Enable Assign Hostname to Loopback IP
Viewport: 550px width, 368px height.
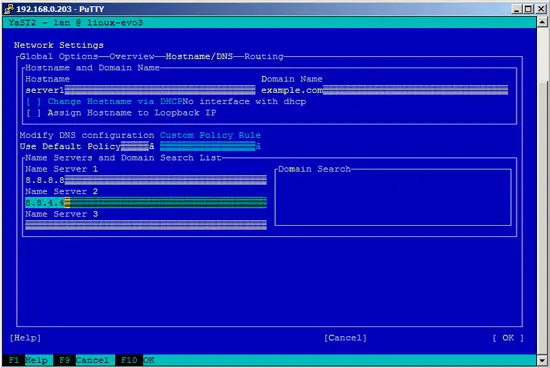(34, 113)
